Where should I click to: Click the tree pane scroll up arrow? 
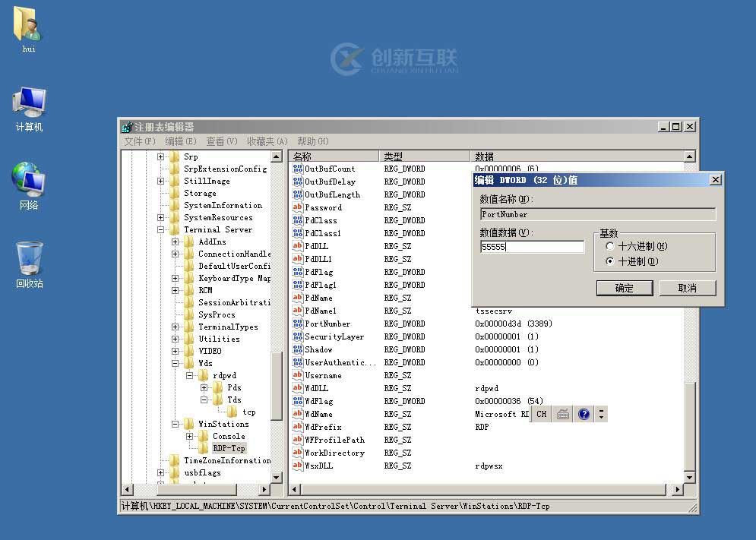tap(277, 156)
